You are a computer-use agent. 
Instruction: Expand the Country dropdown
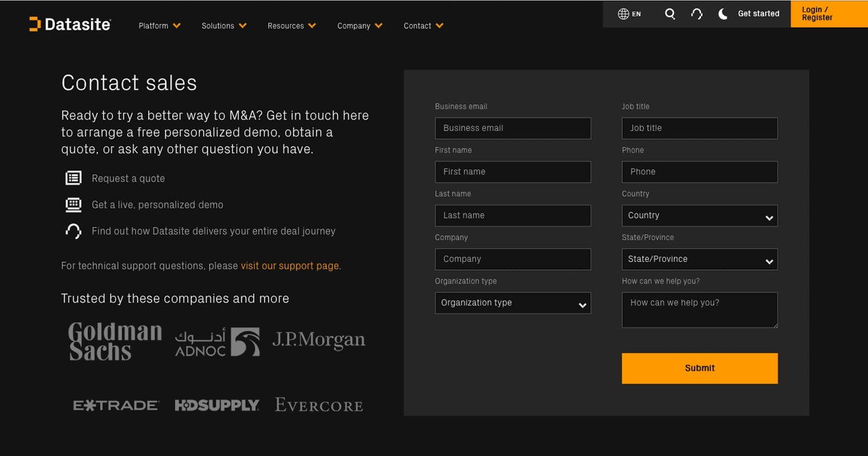[x=699, y=216]
